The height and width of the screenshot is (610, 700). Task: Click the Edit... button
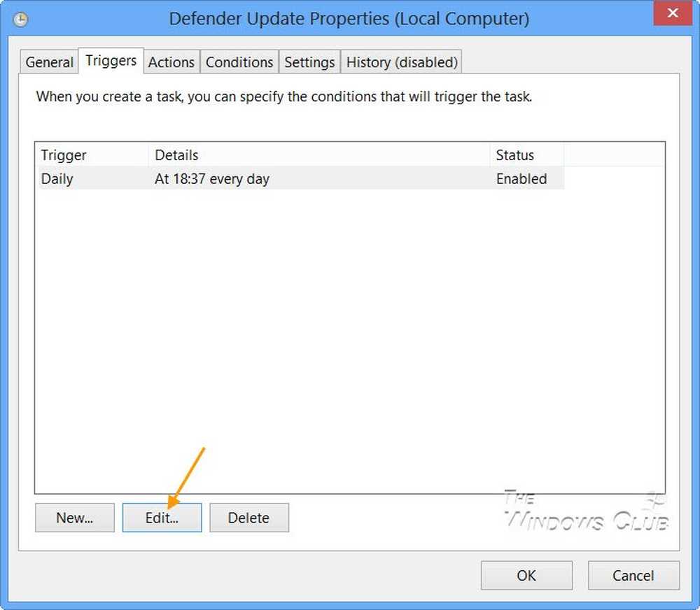pyautogui.click(x=162, y=518)
